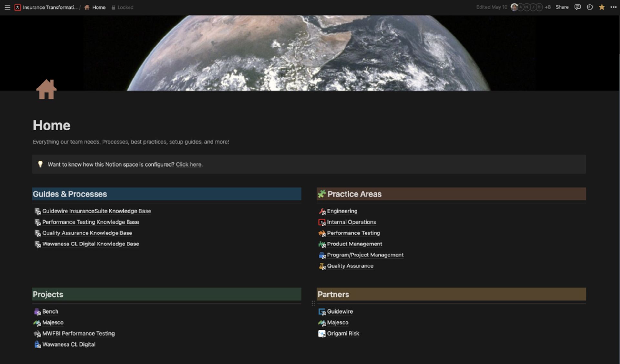Click the lightbulb callout icon
620x364 pixels.
40,164
